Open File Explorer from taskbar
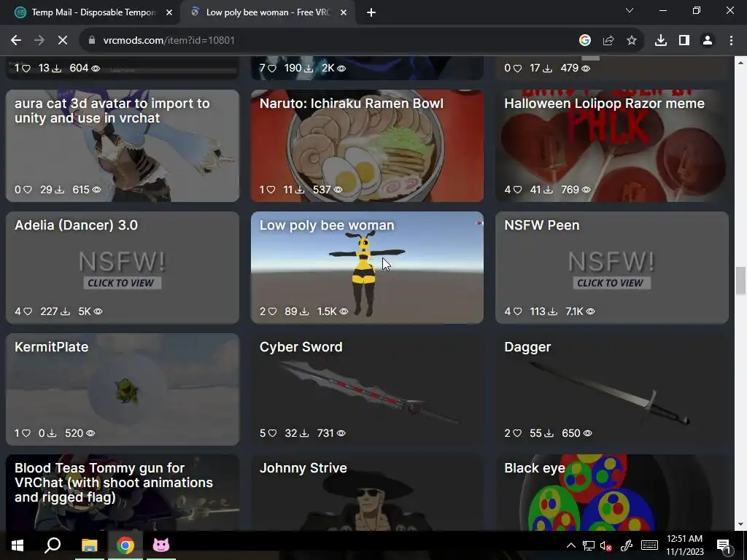 (89, 545)
